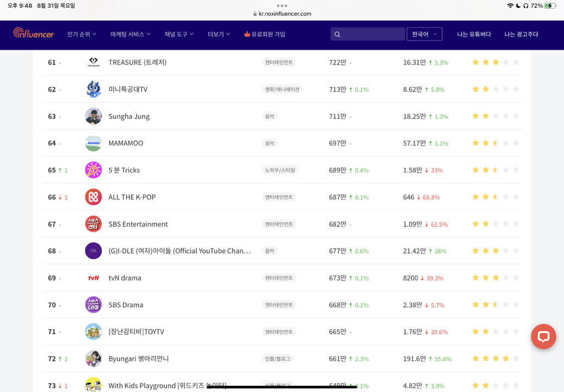
Task: Open SBS Entertainment channel avatar
Action: coord(93,224)
